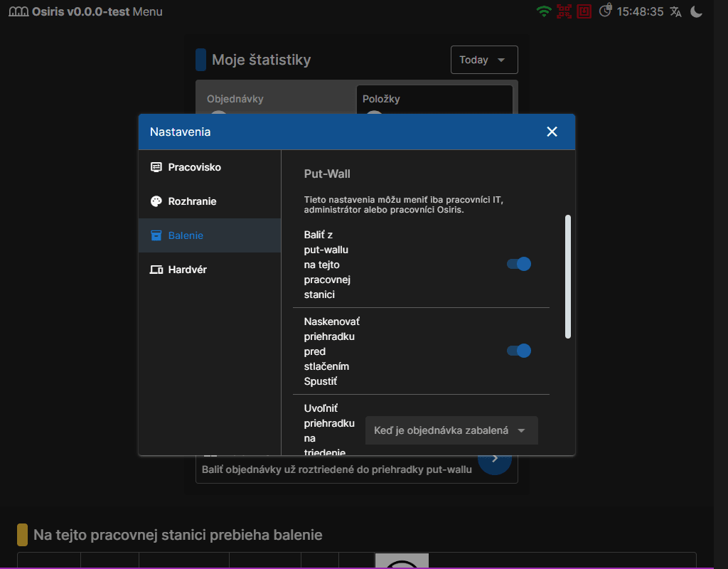Click the settings panel vertical scrollbar

click(x=568, y=277)
